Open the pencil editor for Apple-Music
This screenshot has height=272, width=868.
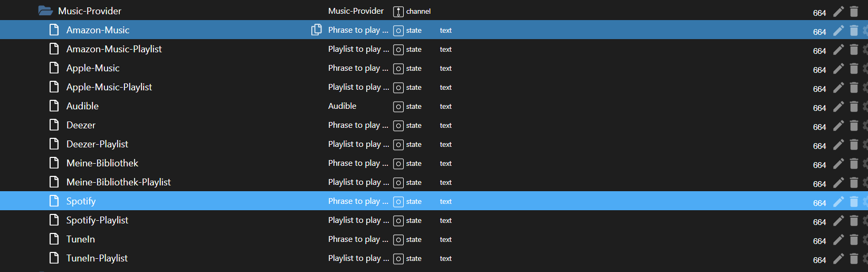(x=838, y=69)
